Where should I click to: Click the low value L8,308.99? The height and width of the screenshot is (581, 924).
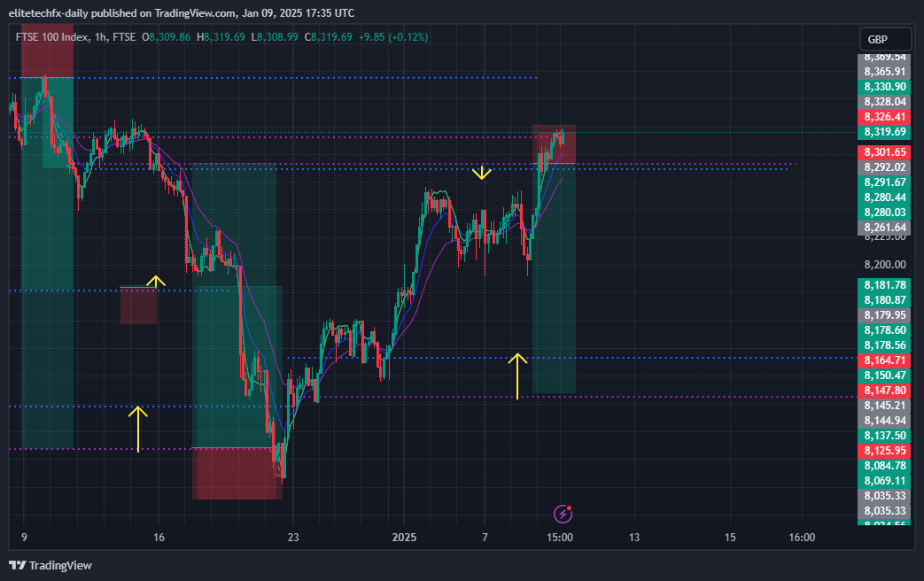[274, 37]
